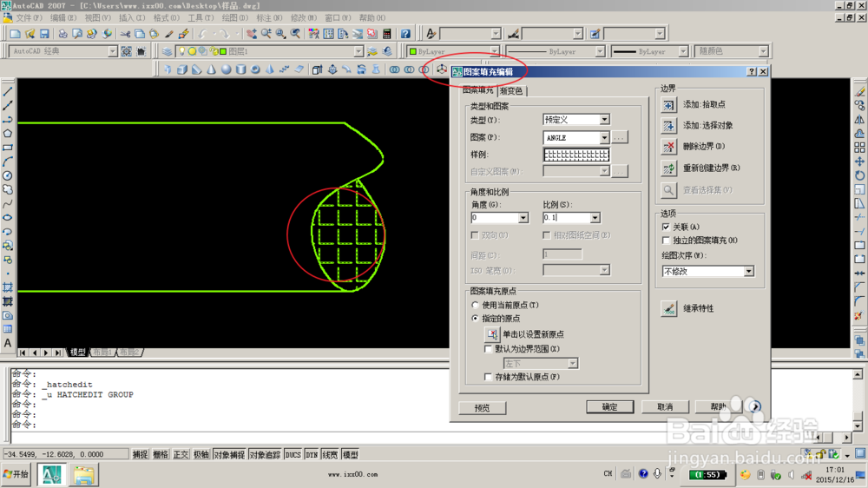Click the Help question mark toolbar icon

405,34
